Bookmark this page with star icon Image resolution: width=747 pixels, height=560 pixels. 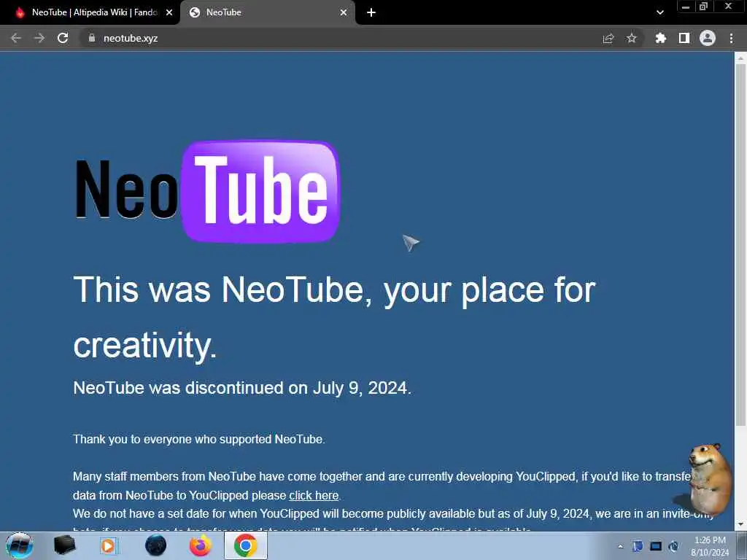click(x=632, y=38)
